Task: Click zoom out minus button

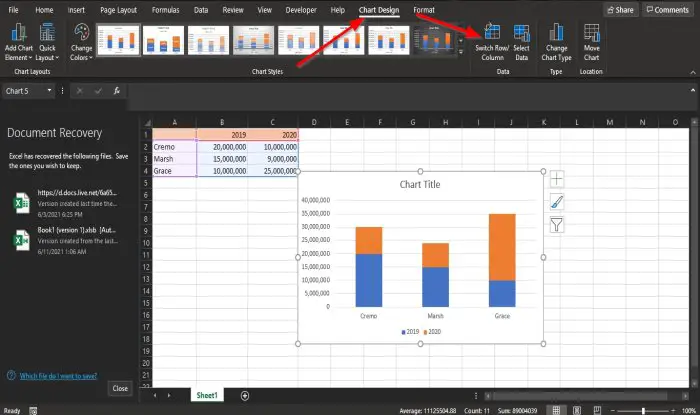Action: [613, 411]
